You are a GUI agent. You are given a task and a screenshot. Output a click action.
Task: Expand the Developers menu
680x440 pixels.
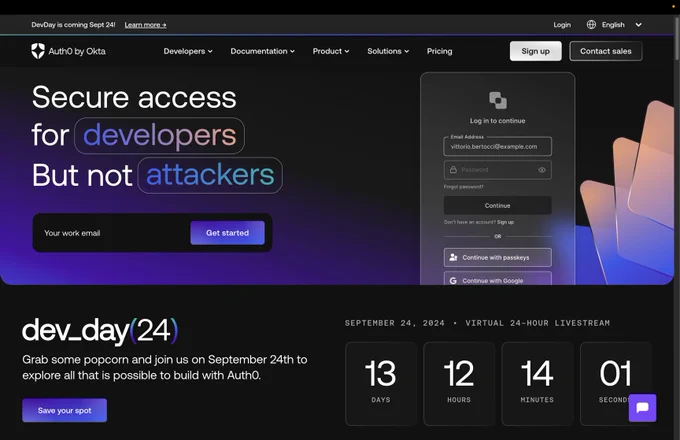[188, 51]
